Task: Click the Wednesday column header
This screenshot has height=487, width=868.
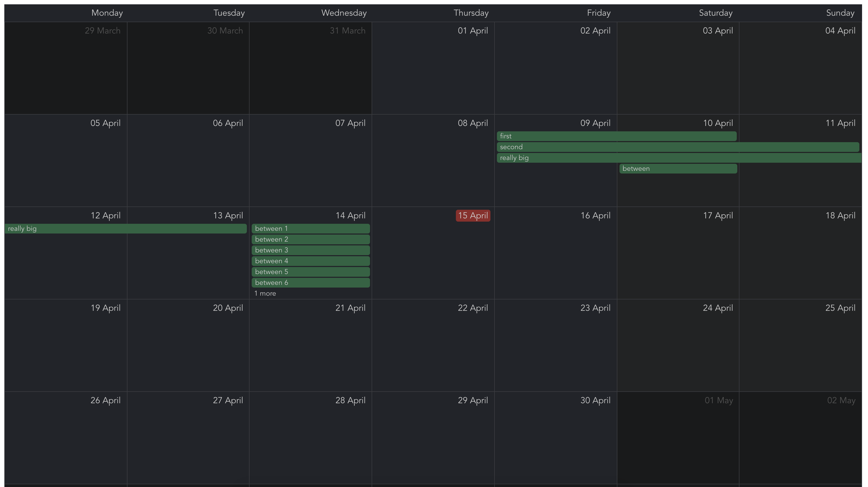Action: pos(344,13)
